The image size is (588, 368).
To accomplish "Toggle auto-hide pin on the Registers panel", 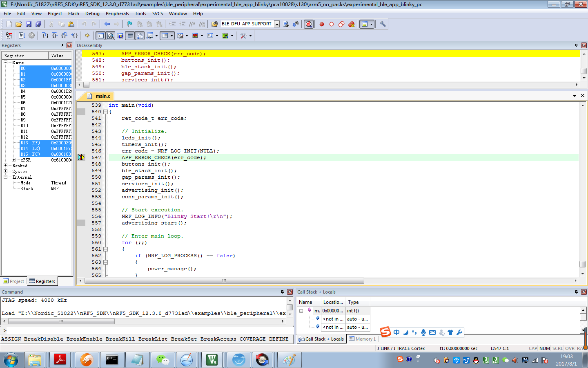I will coord(62,45).
